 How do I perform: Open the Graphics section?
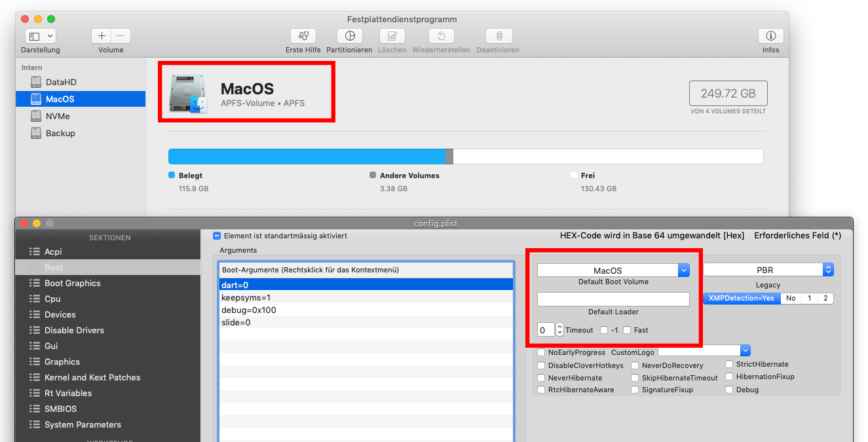(107, 361)
